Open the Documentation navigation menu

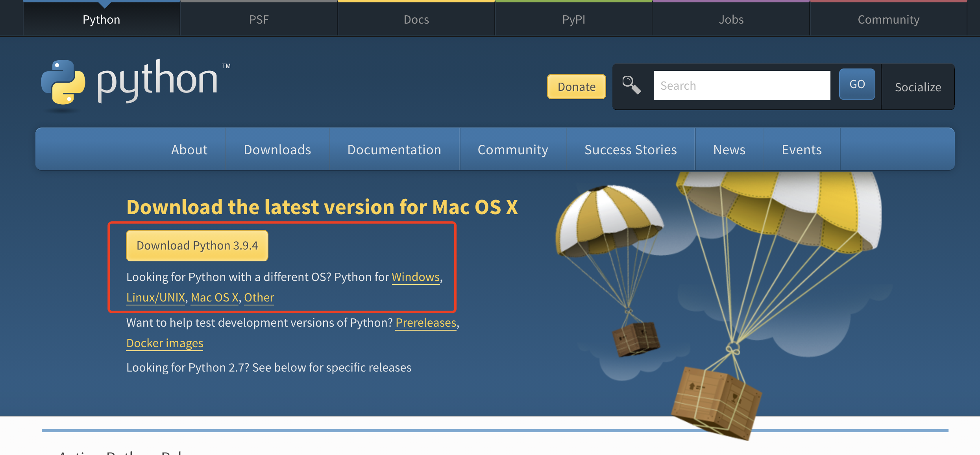(394, 150)
